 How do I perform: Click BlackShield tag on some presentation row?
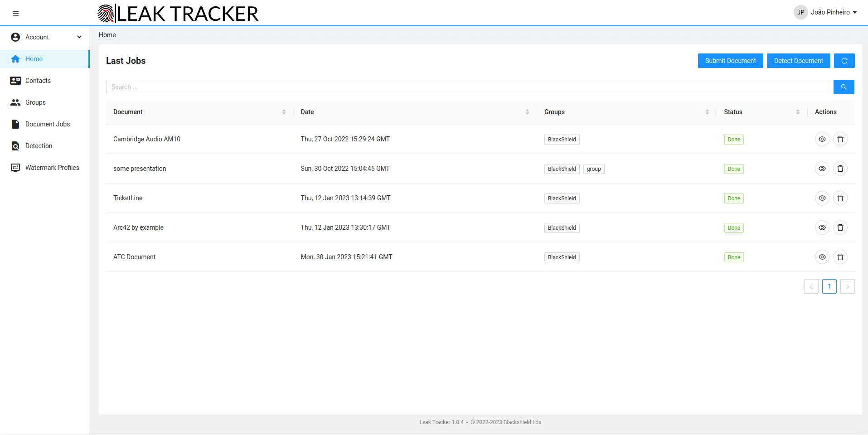562,169
